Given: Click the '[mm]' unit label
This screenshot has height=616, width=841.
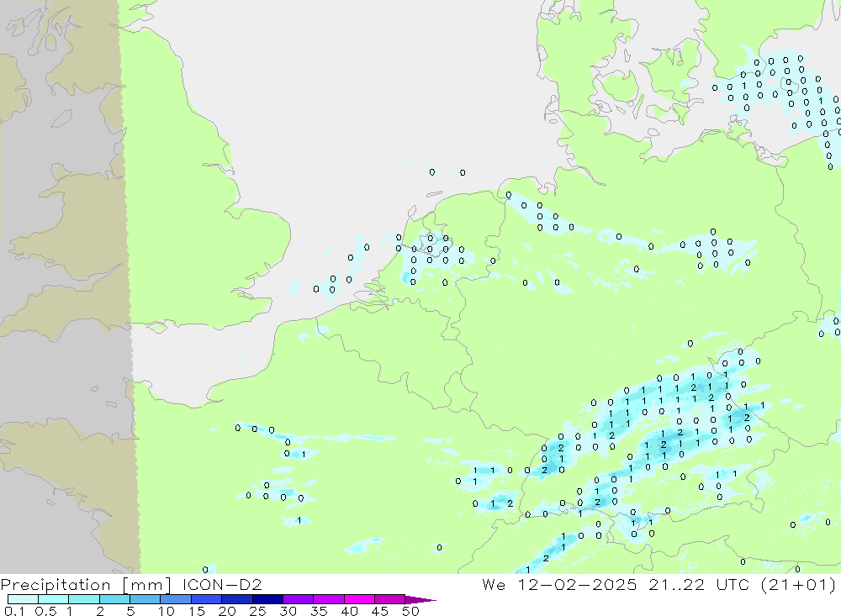Looking at the screenshot, I should [x=146, y=584].
